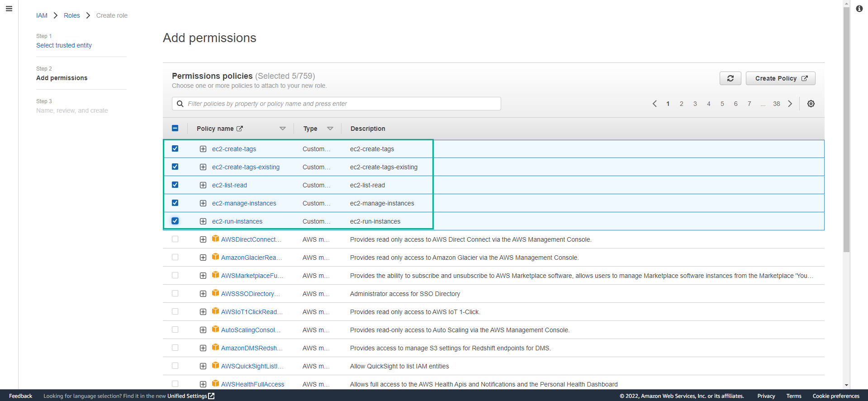Go to page 5 of policies
868x401 pixels.
pos(722,104)
